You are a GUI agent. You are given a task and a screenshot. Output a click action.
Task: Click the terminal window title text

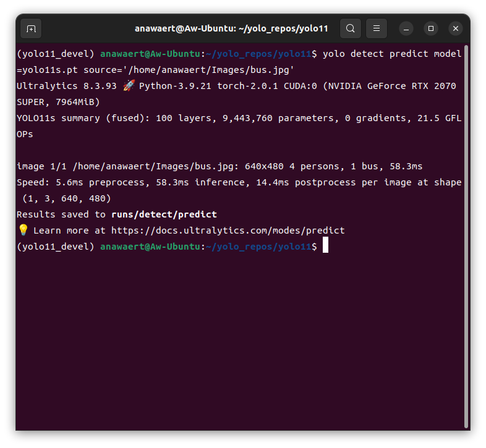[231, 28]
